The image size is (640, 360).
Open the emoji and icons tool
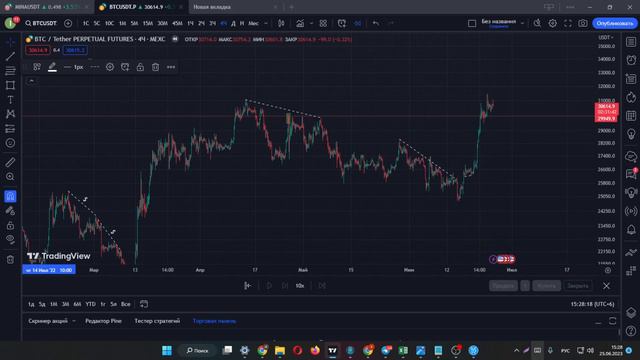coord(10,143)
